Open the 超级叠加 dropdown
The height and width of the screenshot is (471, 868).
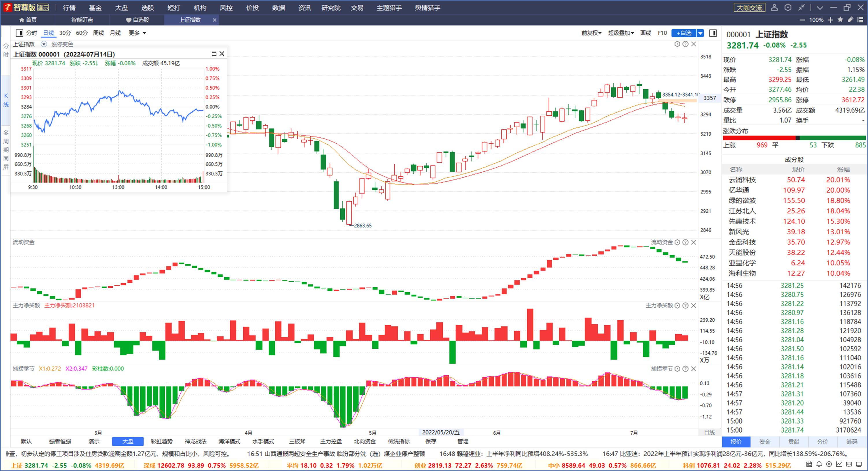point(621,33)
